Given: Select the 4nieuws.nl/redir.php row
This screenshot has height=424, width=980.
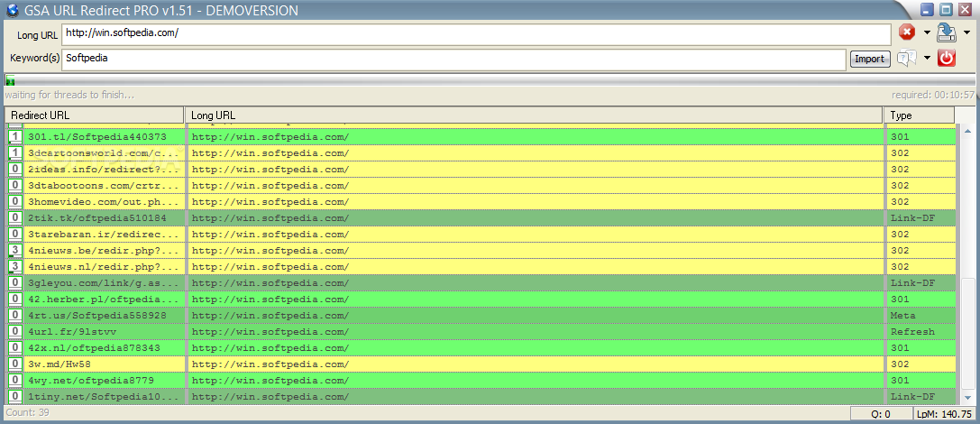Looking at the screenshot, I should pyautogui.click(x=481, y=267).
